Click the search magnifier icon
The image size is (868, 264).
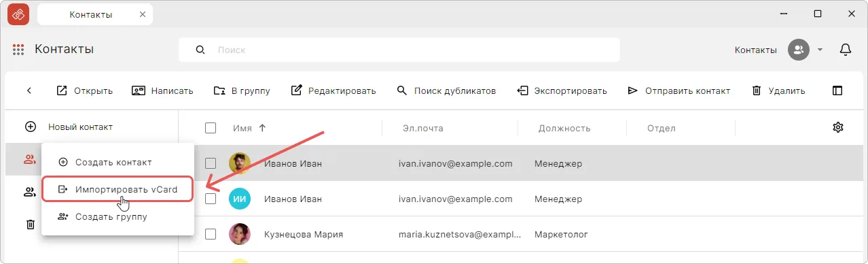[200, 50]
